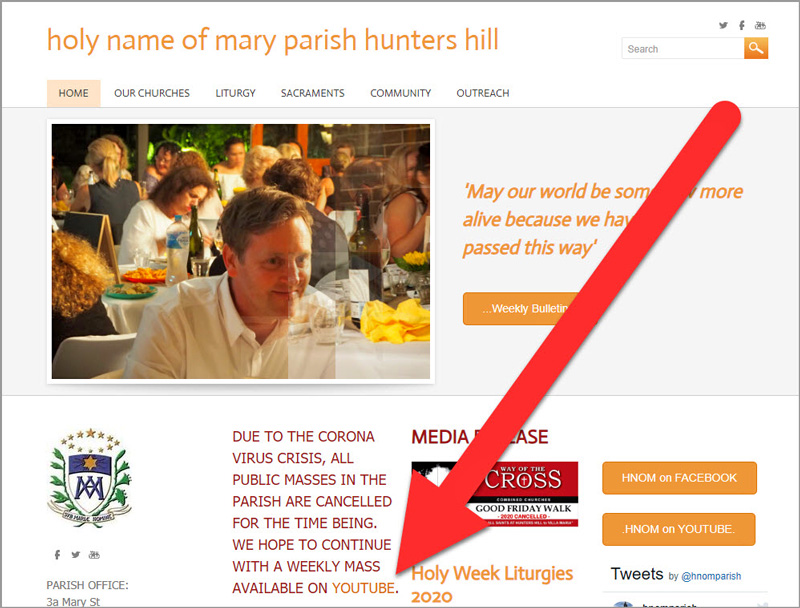Open the Way of the Cross thumbnail
Image resolution: width=800 pixels, height=608 pixels.
pos(495,494)
